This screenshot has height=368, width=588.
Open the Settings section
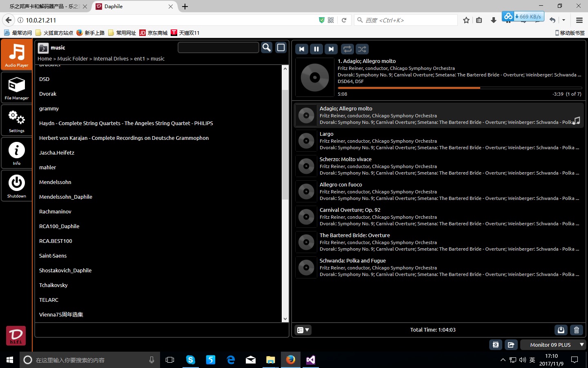pyautogui.click(x=17, y=121)
